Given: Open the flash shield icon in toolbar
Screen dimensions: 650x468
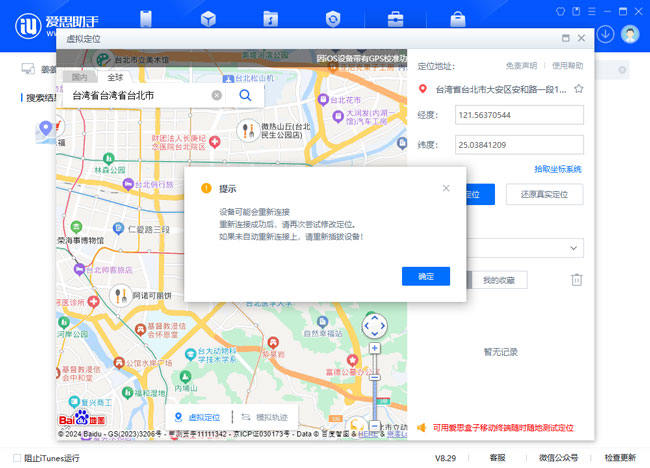Looking at the screenshot, I should [x=333, y=19].
